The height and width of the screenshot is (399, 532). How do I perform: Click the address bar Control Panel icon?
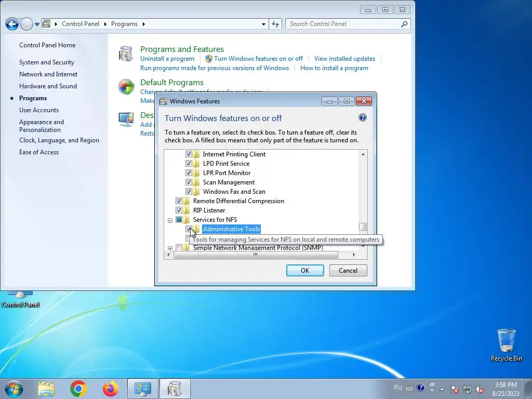click(46, 24)
